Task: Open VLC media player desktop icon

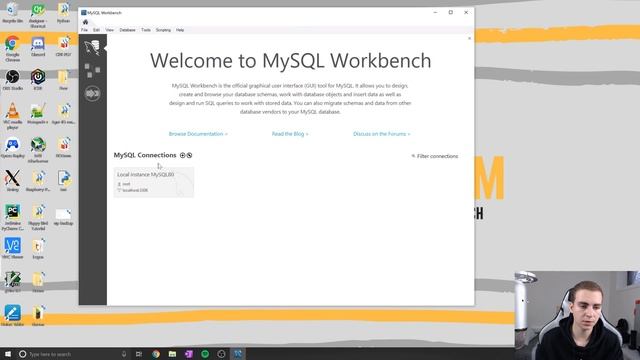Action: click(x=12, y=116)
